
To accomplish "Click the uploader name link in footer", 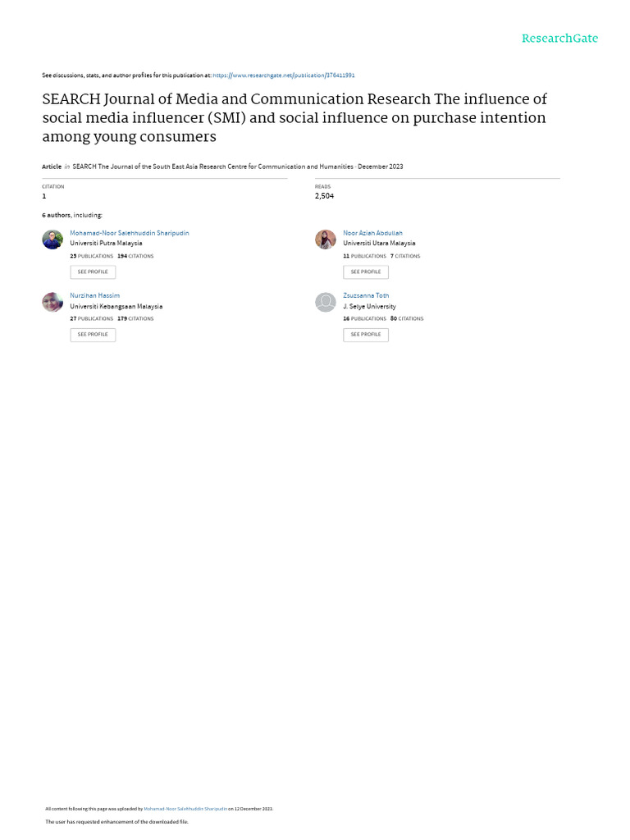I will (185, 809).
